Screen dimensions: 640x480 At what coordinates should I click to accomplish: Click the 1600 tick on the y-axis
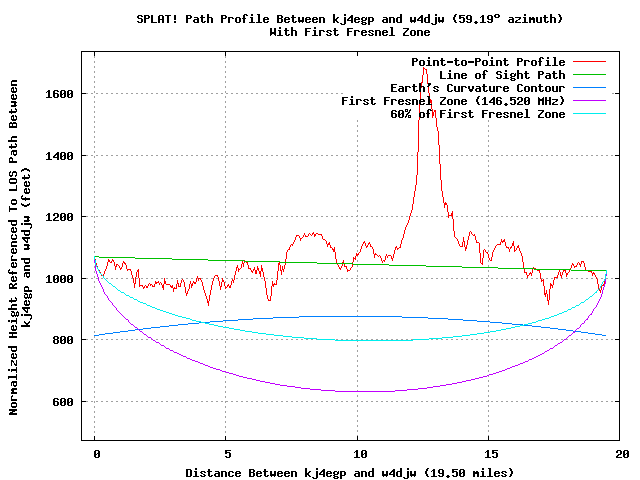[x=60, y=94]
